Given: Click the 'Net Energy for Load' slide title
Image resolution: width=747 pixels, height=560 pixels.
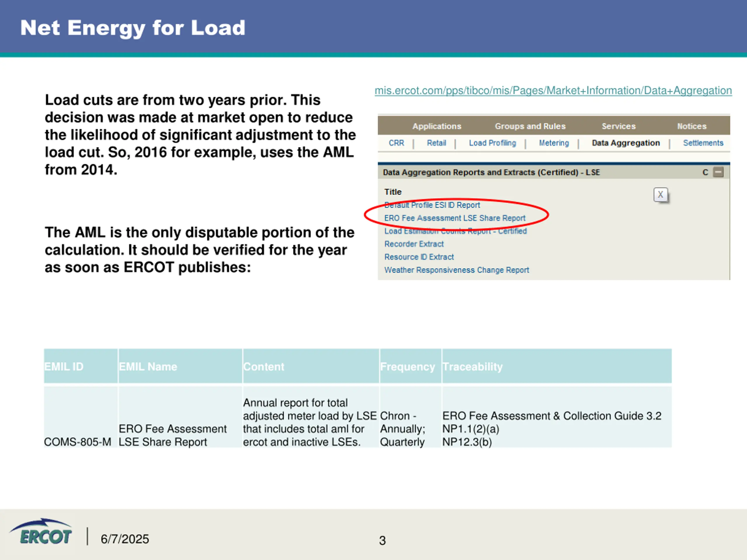Looking at the screenshot, I should pos(133,28).
